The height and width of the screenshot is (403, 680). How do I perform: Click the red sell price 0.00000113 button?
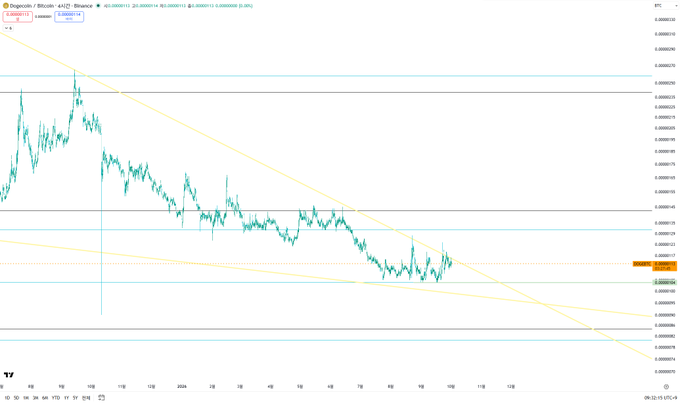point(18,16)
